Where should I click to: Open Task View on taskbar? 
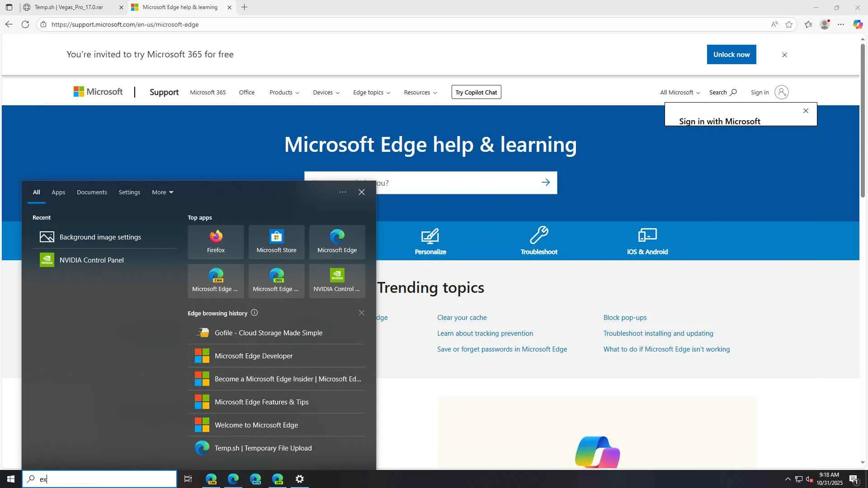[188, 479]
